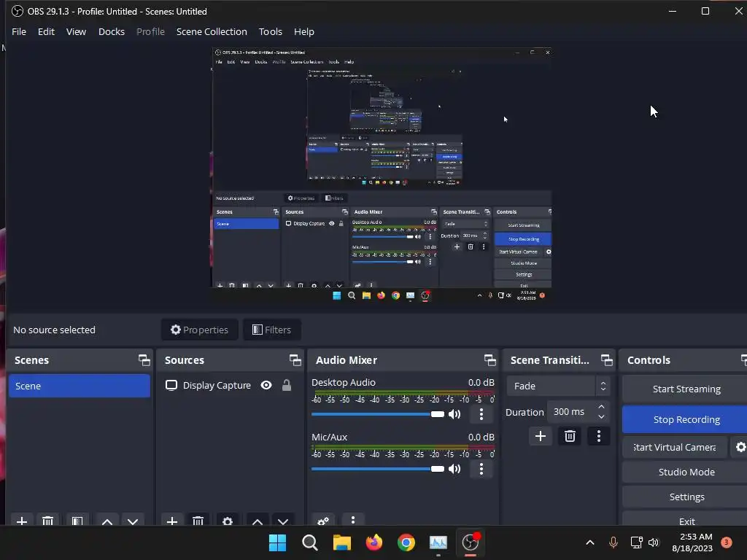Open the Docks menu

click(x=112, y=31)
